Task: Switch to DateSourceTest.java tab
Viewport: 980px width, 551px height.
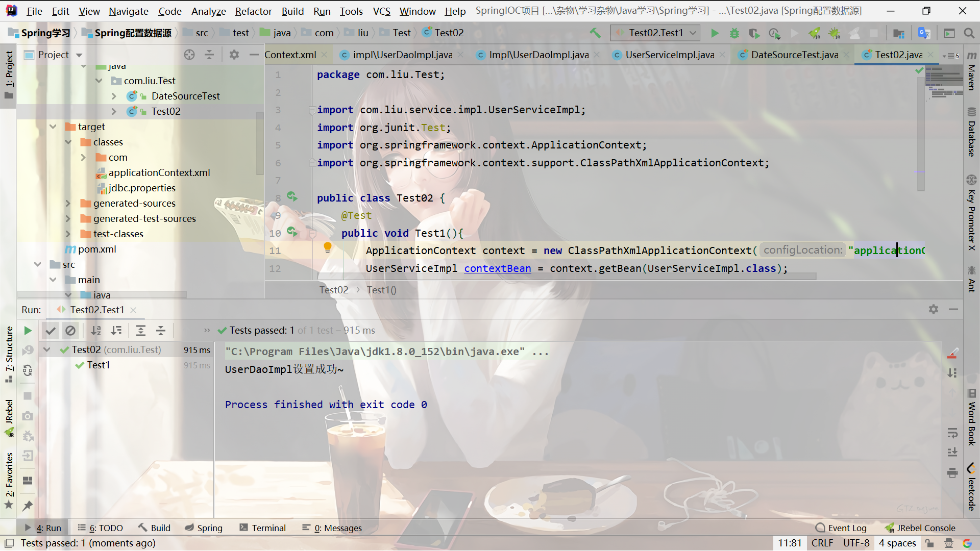Action: click(x=795, y=55)
